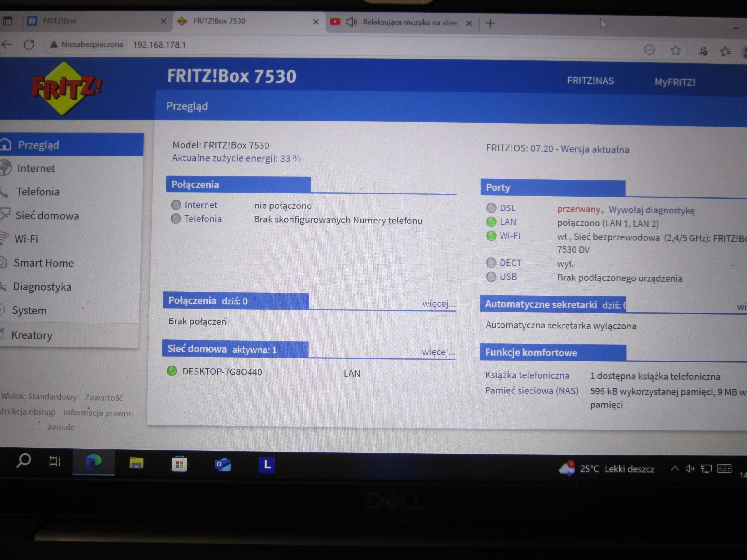Image resolution: width=747 pixels, height=560 pixels.
Task: Open the DSL port link
Action: pos(508,208)
